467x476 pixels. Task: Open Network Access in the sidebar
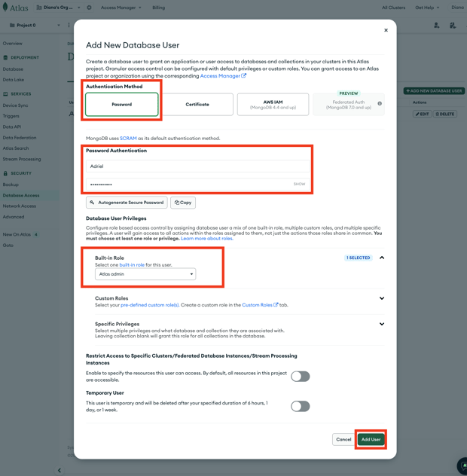(x=20, y=206)
